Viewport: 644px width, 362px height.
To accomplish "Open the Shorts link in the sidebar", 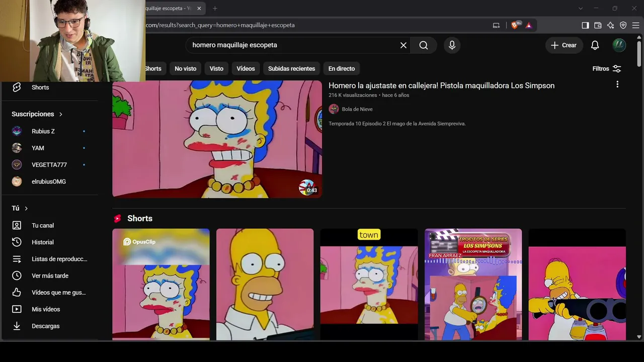I will tap(40, 87).
